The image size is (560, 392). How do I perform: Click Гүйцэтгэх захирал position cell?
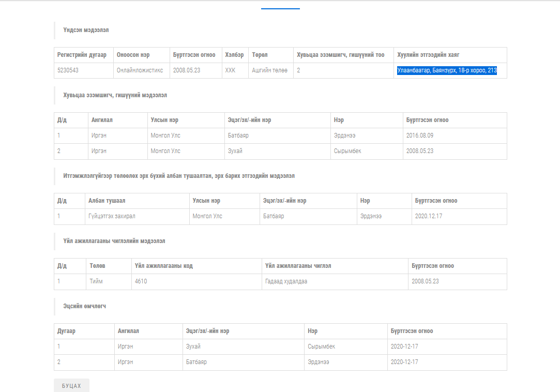click(112, 216)
